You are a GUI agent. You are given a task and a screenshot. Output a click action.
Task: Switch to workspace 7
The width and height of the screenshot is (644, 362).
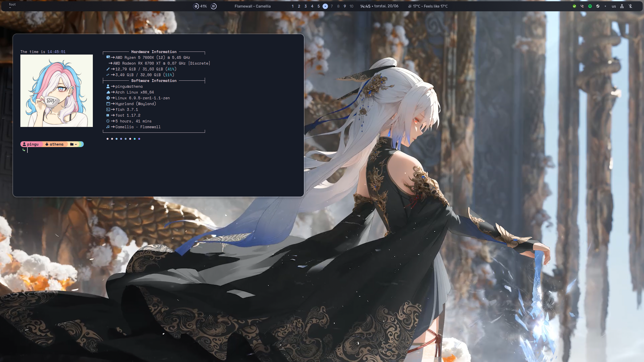coord(332,6)
